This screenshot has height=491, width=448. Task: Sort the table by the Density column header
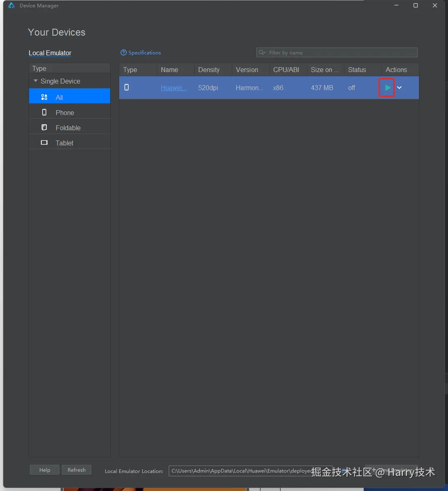[209, 70]
